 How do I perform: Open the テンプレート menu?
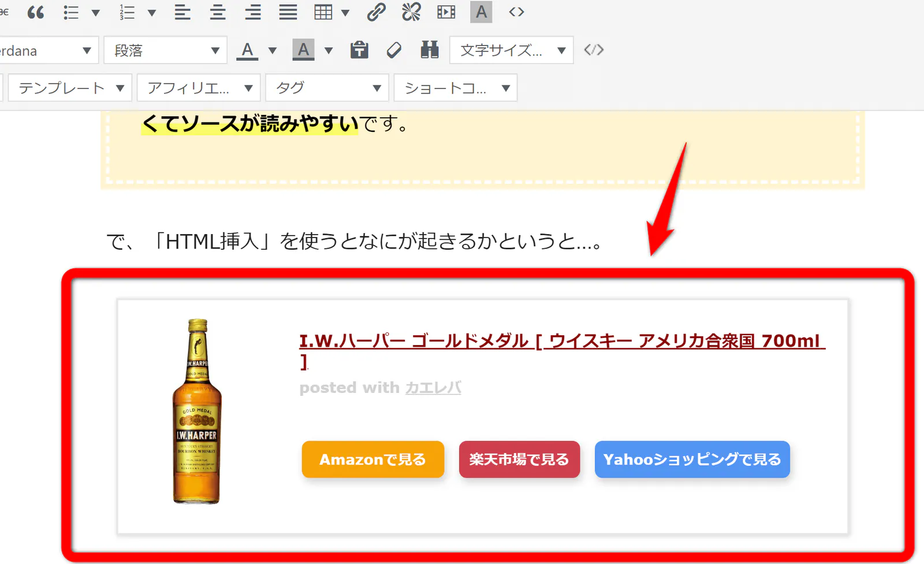pyautogui.click(x=70, y=88)
